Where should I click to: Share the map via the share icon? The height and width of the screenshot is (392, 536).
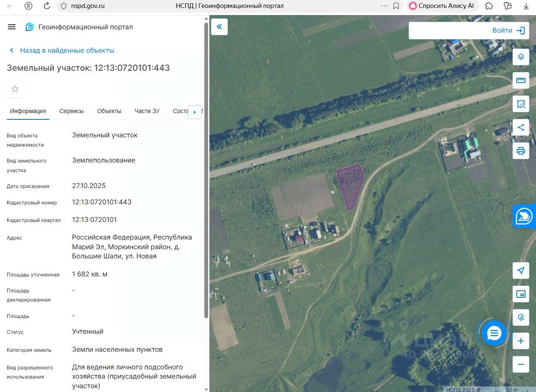point(521,127)
